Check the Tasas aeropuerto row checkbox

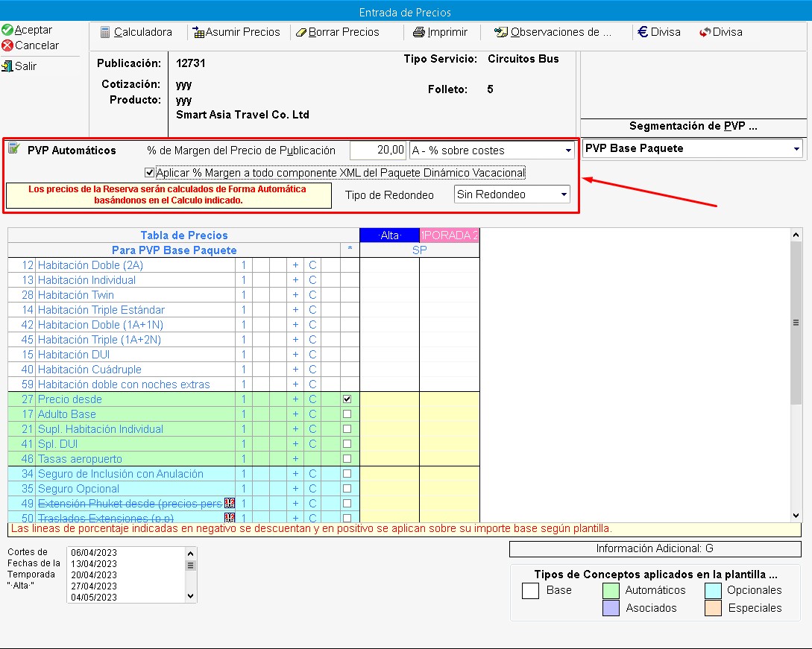click(x=347, y=458)
